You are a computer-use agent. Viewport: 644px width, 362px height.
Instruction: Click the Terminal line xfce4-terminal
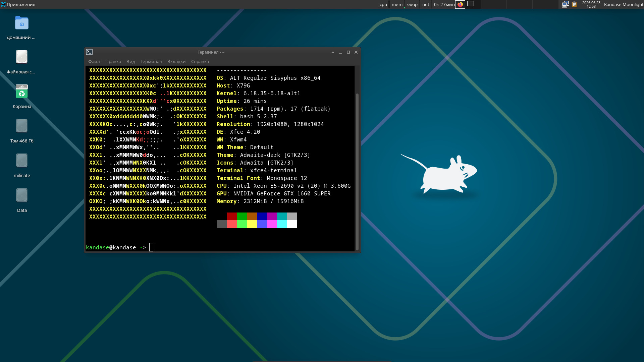click(257, 170)
